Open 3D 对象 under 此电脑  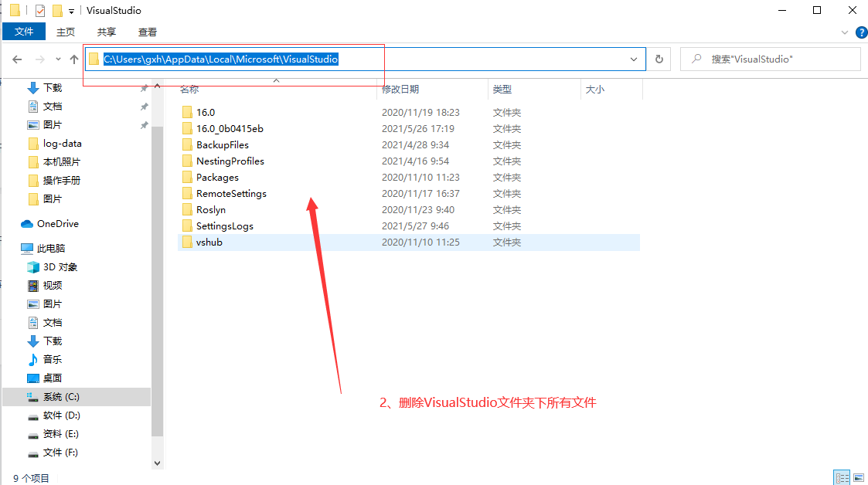60,266
